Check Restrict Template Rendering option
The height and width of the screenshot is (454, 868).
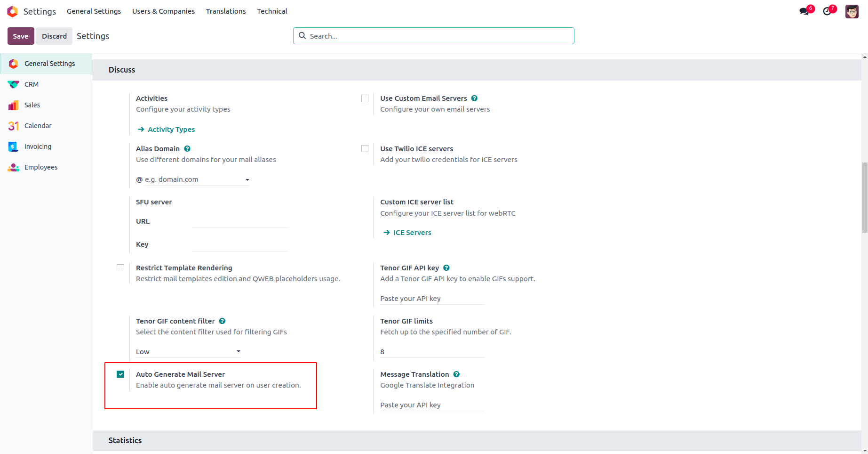[x=120, y=268]
